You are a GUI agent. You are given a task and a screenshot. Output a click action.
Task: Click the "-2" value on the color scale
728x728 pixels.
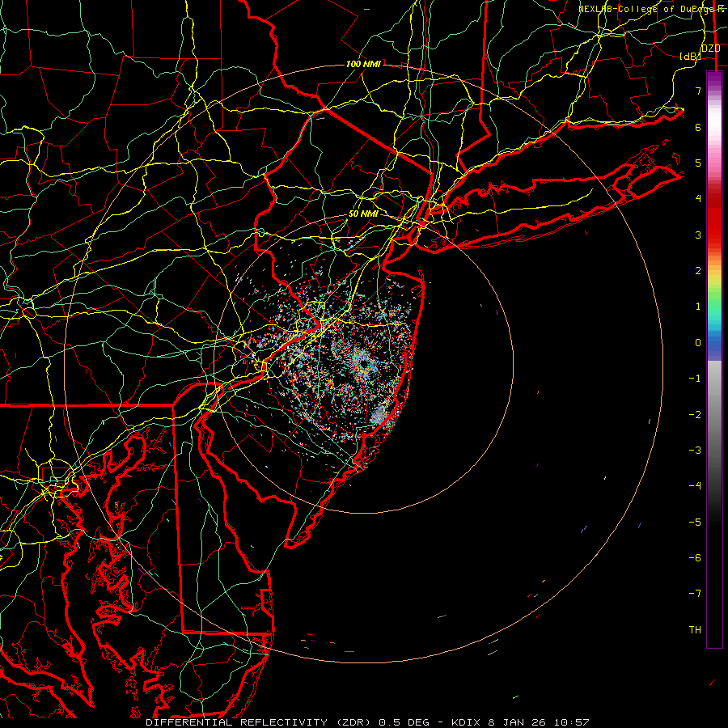coord(695,415)
